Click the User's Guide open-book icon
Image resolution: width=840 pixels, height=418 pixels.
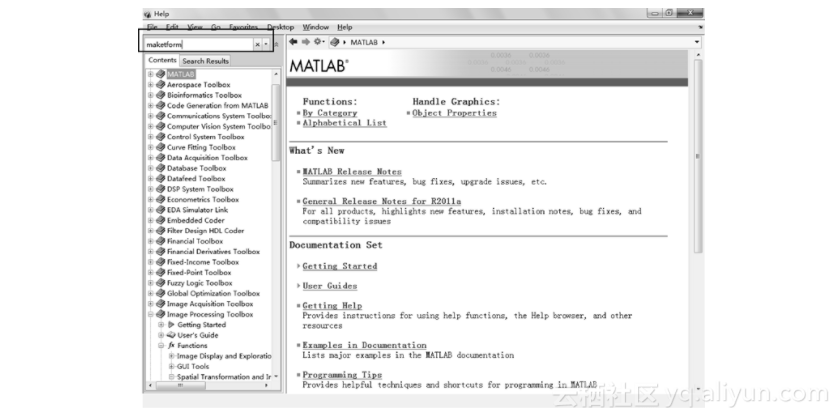171,335
